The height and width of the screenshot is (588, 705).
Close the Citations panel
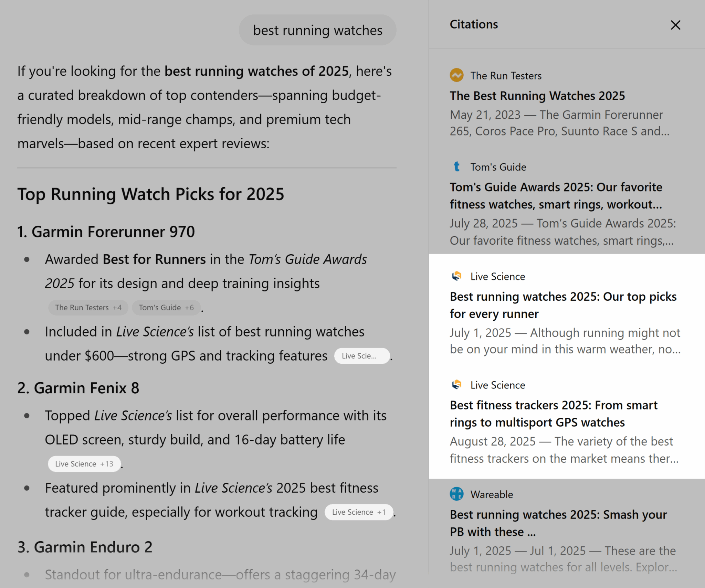[x=675, y=25]
